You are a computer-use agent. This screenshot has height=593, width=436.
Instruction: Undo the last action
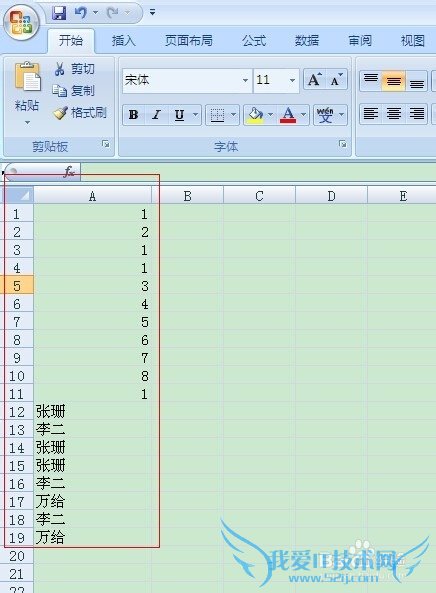point(81,13)
